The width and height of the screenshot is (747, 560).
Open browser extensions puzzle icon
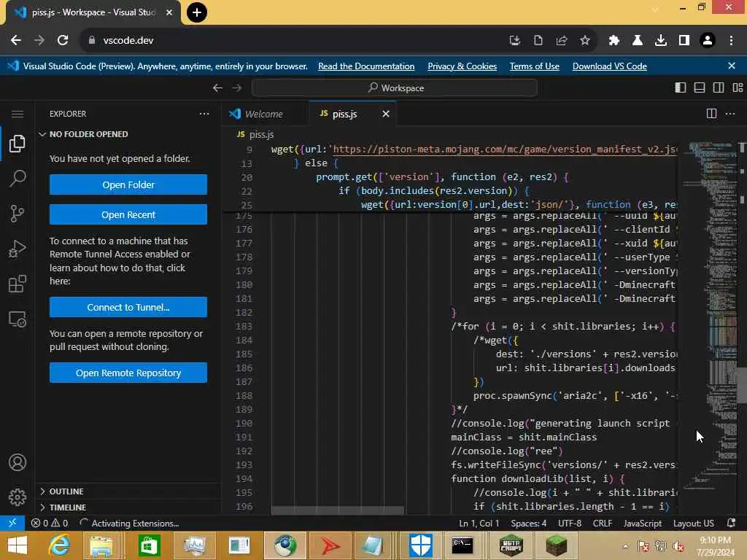pos(614,41)
